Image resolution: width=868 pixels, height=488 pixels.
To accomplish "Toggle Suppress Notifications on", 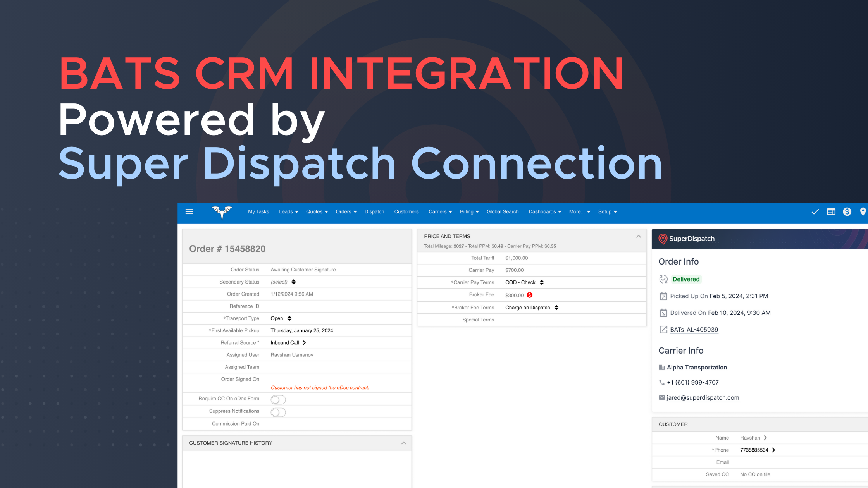I will pos(278,412).
